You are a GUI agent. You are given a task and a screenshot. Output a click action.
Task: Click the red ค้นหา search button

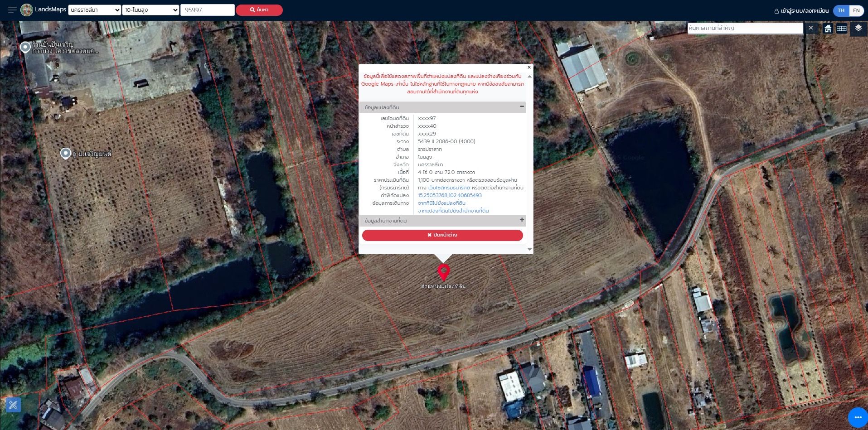[259, 10]
